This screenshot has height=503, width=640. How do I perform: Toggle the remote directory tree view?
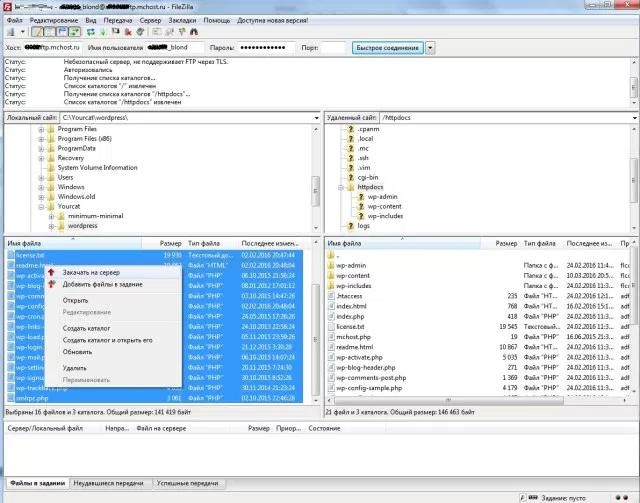(x=62, y=32)
